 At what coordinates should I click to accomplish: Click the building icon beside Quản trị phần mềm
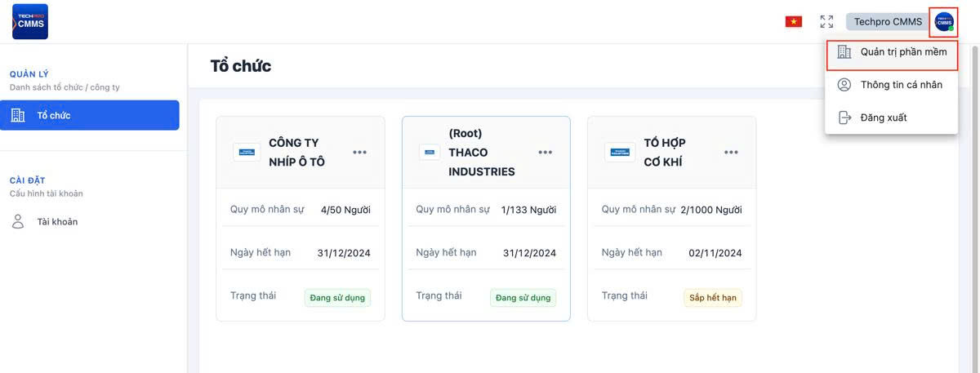coord(844,52)
